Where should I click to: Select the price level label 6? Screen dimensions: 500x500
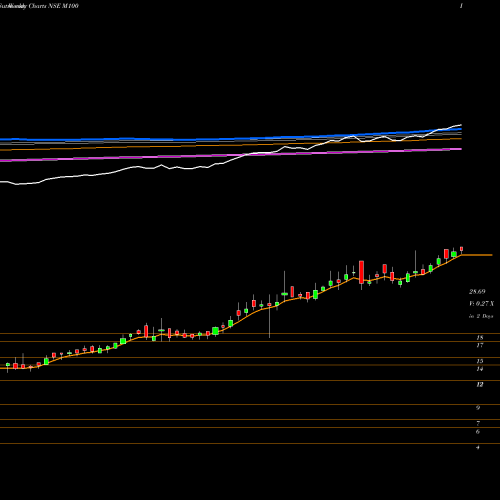pos(478,432)
